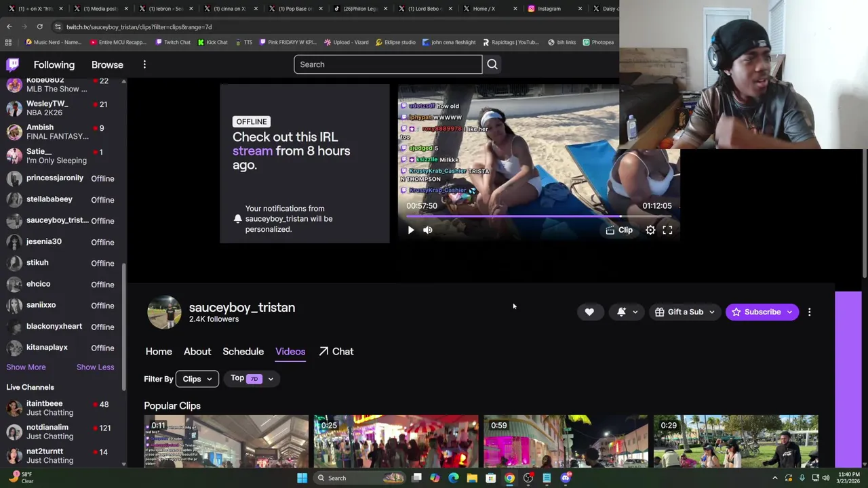Click the Subscribe button
Image resolution: width=868 pixels, height=488 pixels.
756,312
